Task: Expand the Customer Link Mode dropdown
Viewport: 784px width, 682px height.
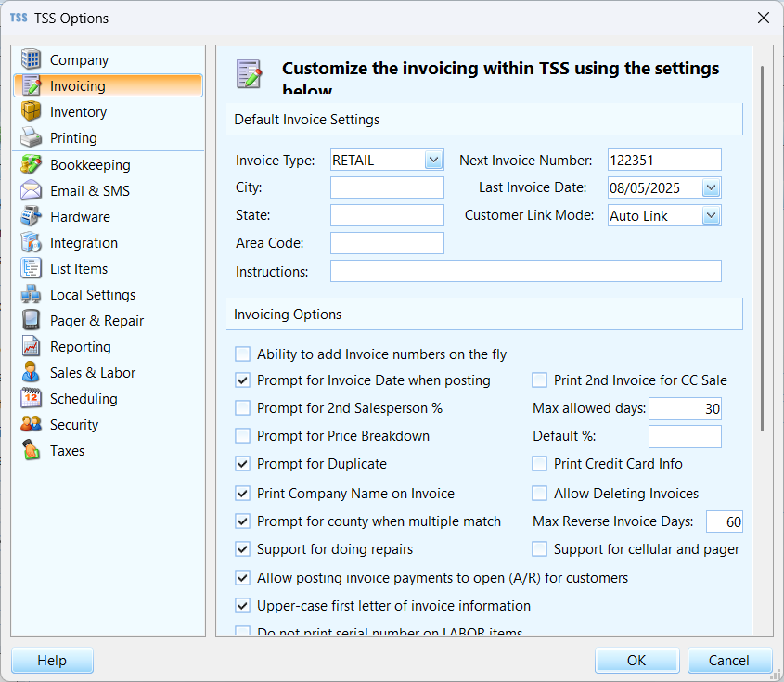Action: [711, 215]
